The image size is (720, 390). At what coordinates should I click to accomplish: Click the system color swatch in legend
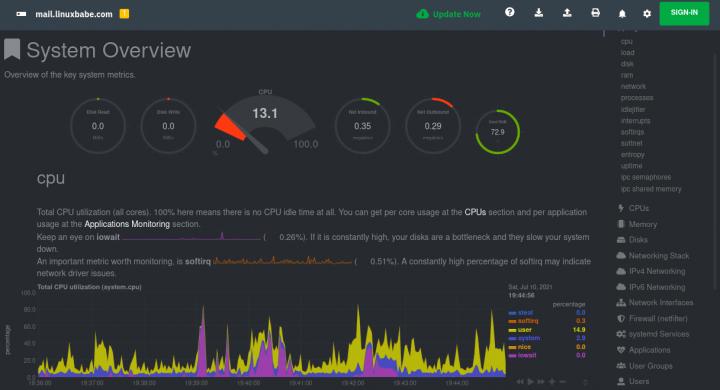(512, 339)
